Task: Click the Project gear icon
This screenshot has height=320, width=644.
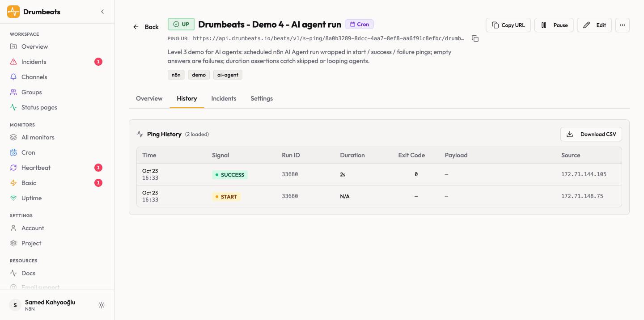Action: [x=13, y=243]
